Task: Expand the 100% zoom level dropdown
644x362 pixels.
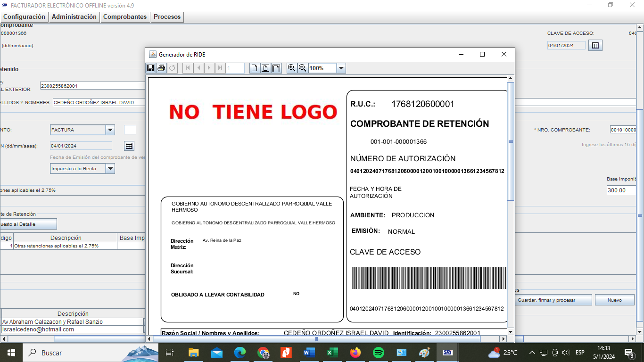Action: pos(341,68)
